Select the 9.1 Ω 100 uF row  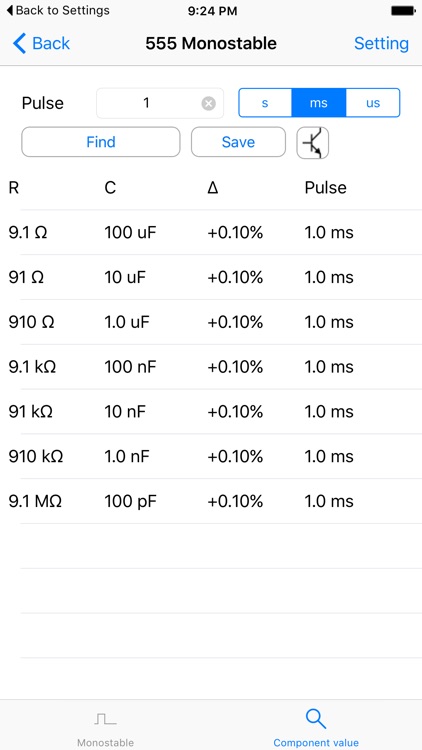(211, 232)
